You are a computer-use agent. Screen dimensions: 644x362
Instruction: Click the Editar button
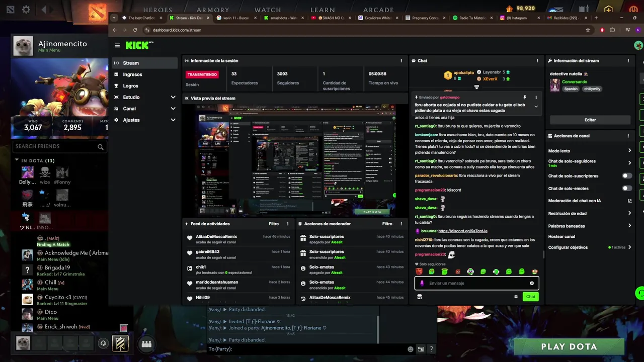click(x=590, y=120)
